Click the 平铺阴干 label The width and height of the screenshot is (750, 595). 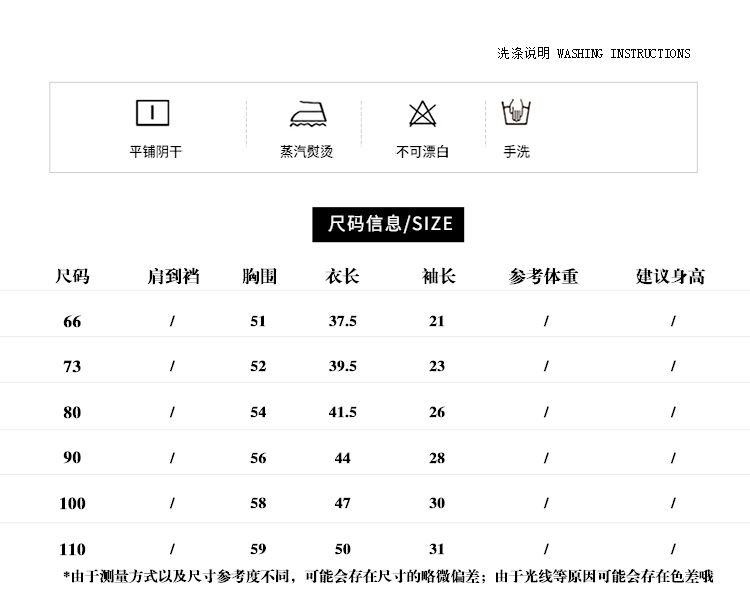click(156, 152)
